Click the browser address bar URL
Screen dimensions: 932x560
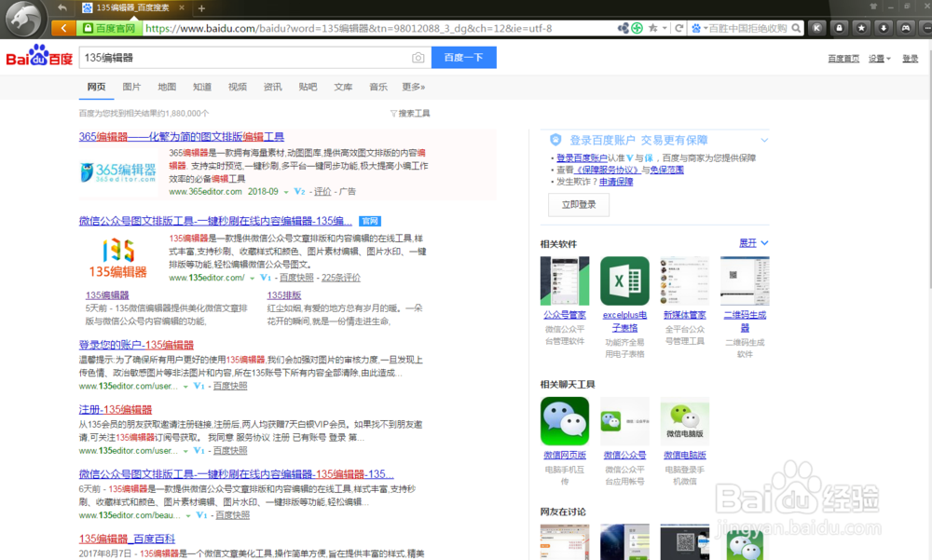coord(349,28)
